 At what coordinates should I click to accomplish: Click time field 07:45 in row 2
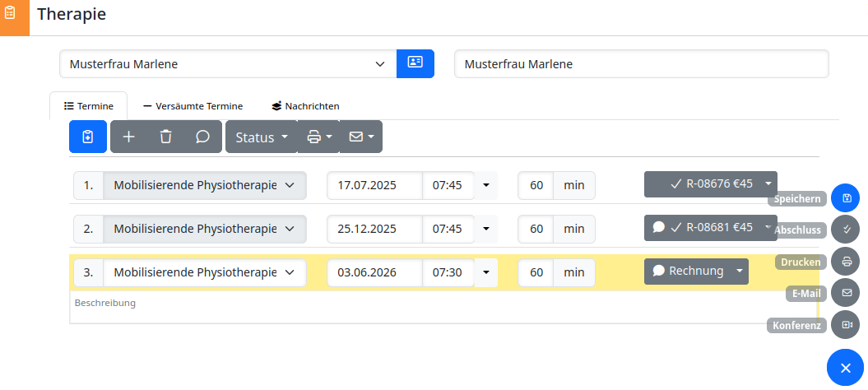448,228
